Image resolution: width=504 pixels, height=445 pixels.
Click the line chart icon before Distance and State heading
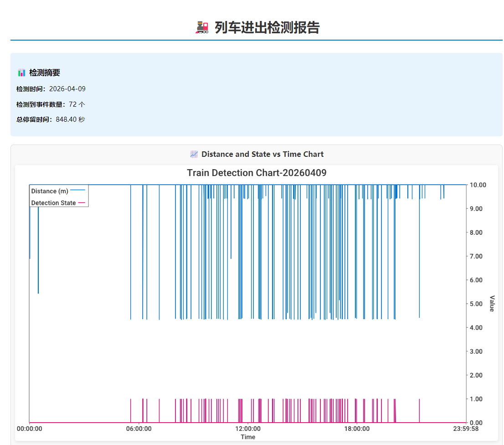point(194,154)
